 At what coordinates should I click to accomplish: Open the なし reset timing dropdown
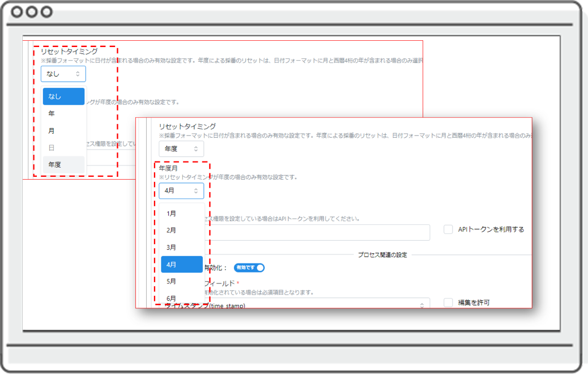coord(63,74)
